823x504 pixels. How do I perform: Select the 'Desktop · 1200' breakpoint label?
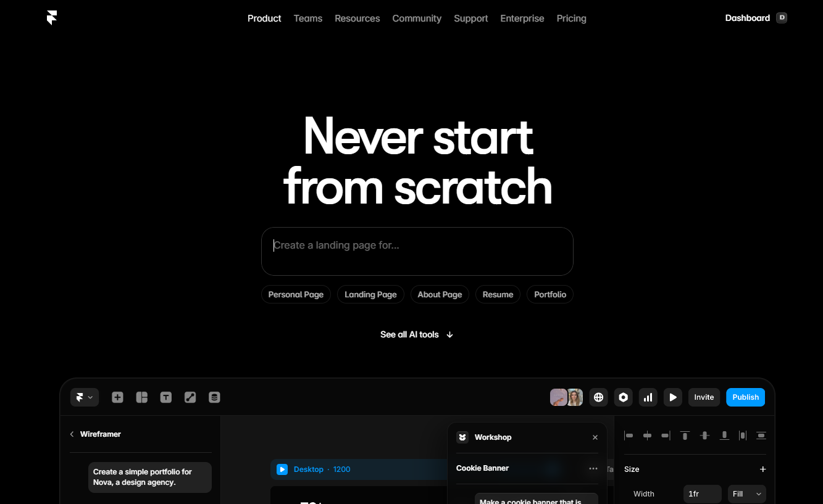(x=322, y=469)
